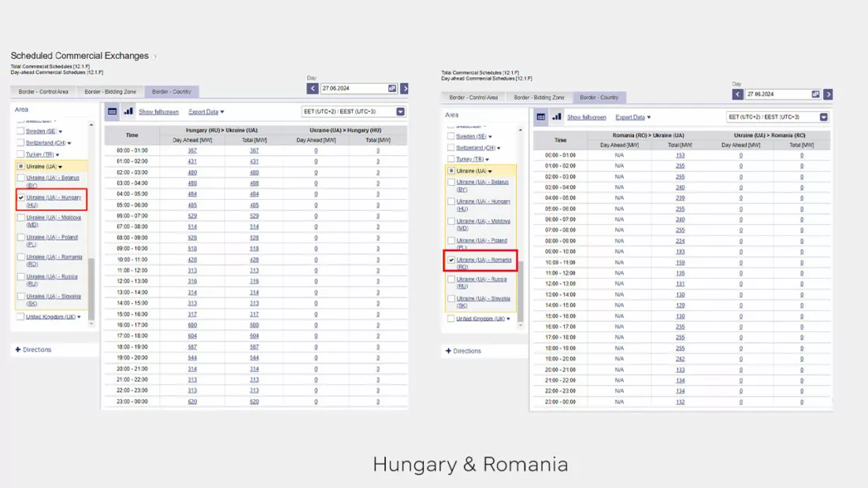Open time zone dropdown in Hungary panel
The height and width of the screenshot is (488, 868).
(400, 112)
